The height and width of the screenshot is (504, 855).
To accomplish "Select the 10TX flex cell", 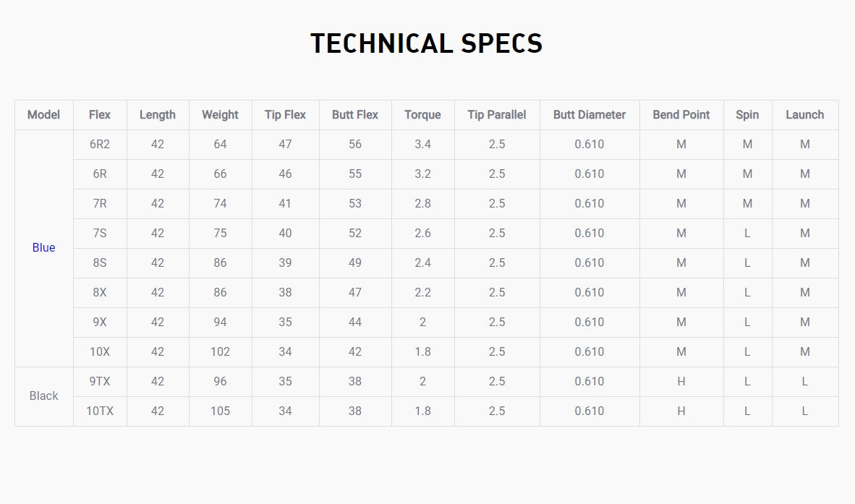I will click(100, 411).
